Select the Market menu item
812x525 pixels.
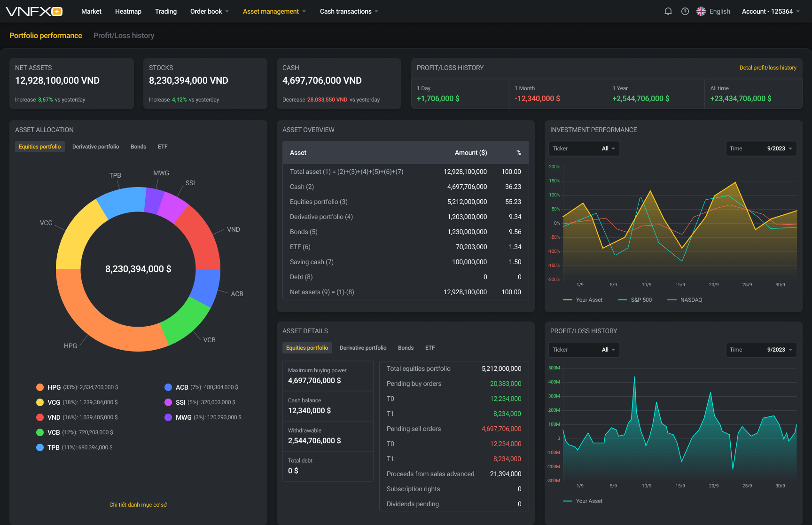(x=91, y=11)
